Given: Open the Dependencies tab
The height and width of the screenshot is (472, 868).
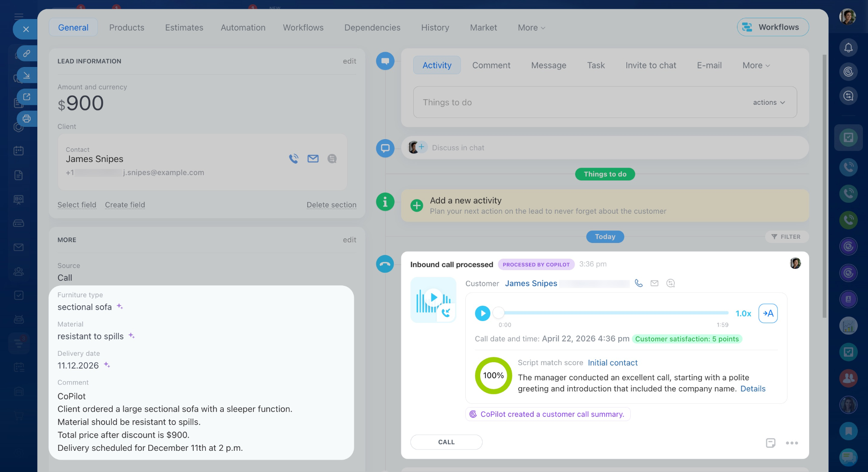Looking at the screenshot, I should tap(372, 28).
